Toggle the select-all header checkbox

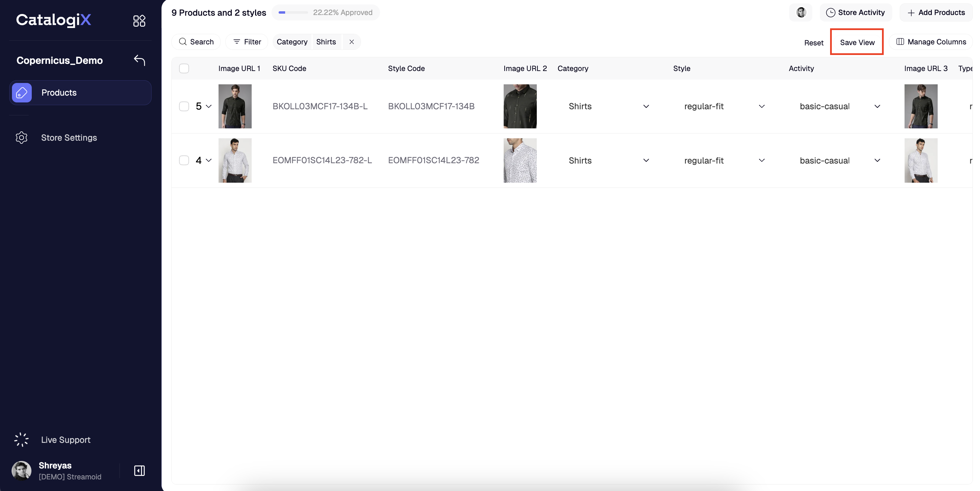(x=184, y=68)
